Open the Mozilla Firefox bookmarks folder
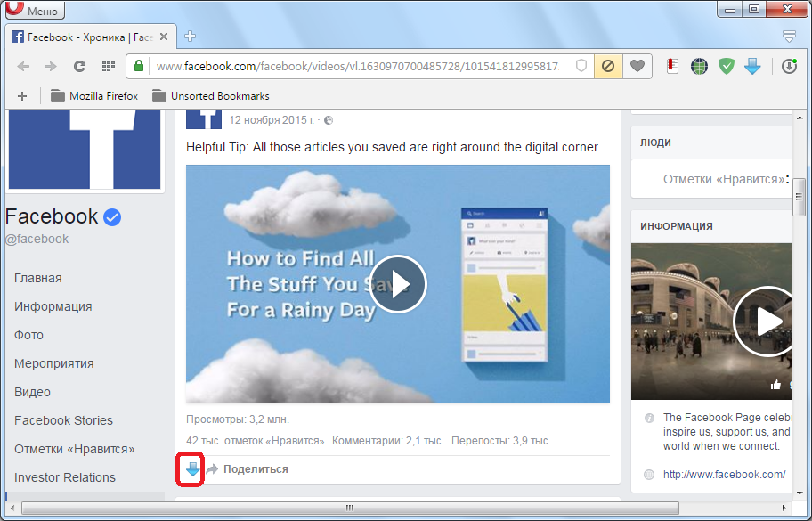Screen dimensions: 812x521 94,95
